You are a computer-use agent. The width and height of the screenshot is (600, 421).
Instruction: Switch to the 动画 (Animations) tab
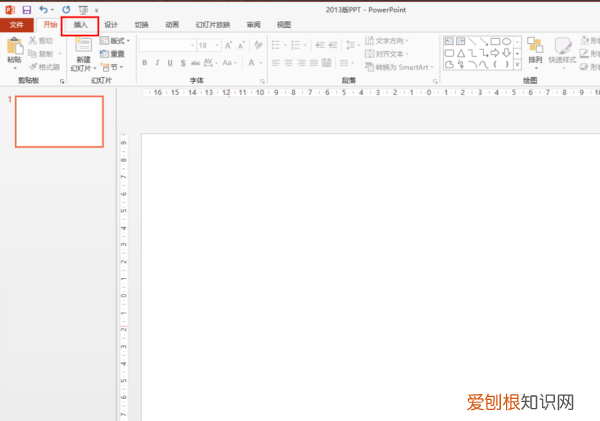coord(172,25)
